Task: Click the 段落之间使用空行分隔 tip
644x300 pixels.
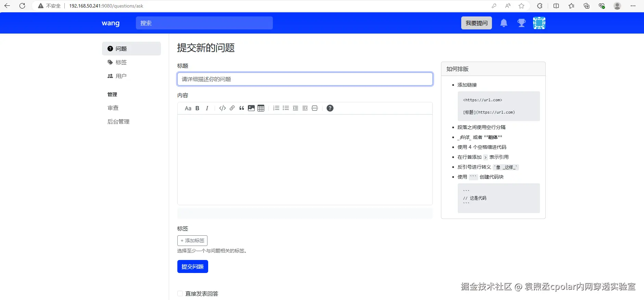Action: [481, 127]
